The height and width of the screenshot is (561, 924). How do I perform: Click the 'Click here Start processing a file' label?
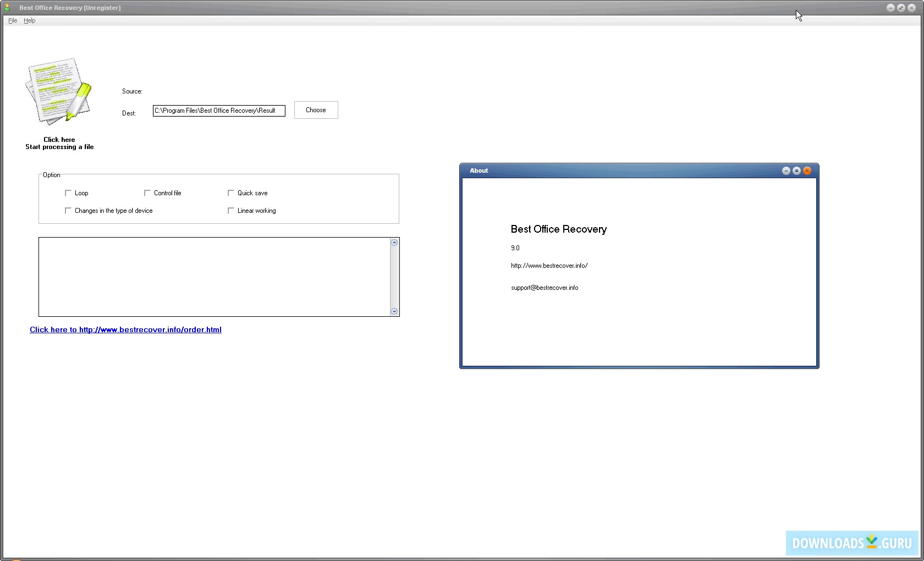point(59,143)
